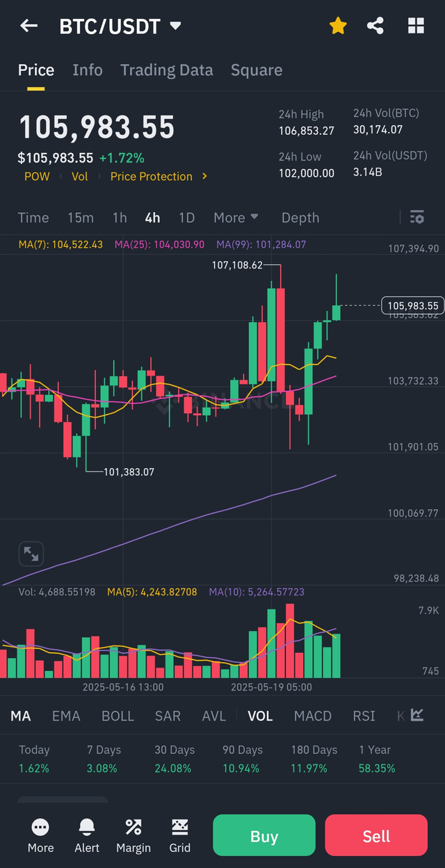
Task: Open the chart settings icon
Action: tap(417, 218)
